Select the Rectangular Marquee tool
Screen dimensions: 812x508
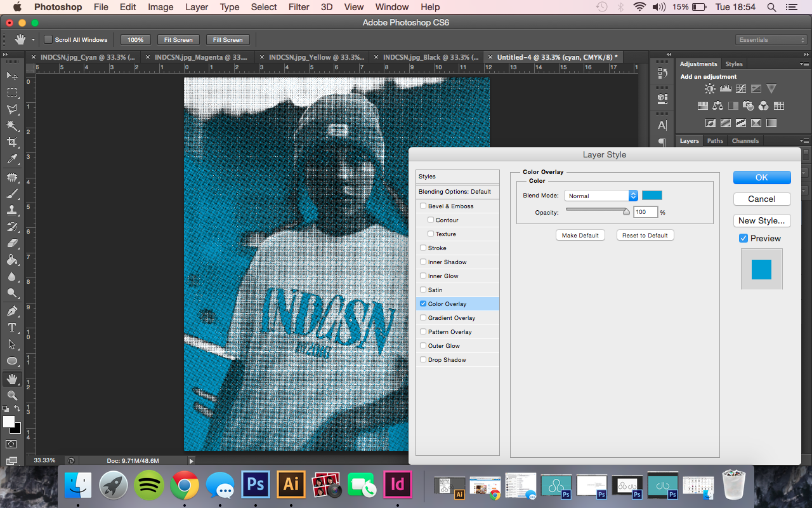coord(12,93)
